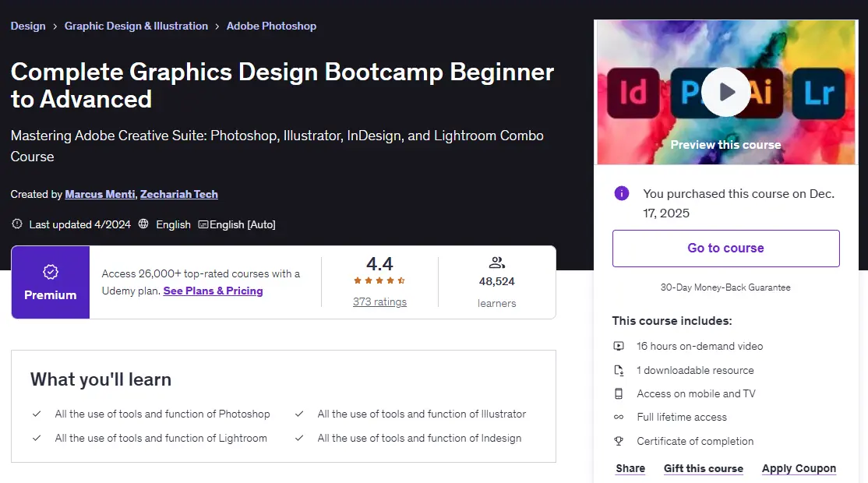Click the What you'll learn heading
The width and height of the screenshot is (868, 483).
click(x=101, y=379)
